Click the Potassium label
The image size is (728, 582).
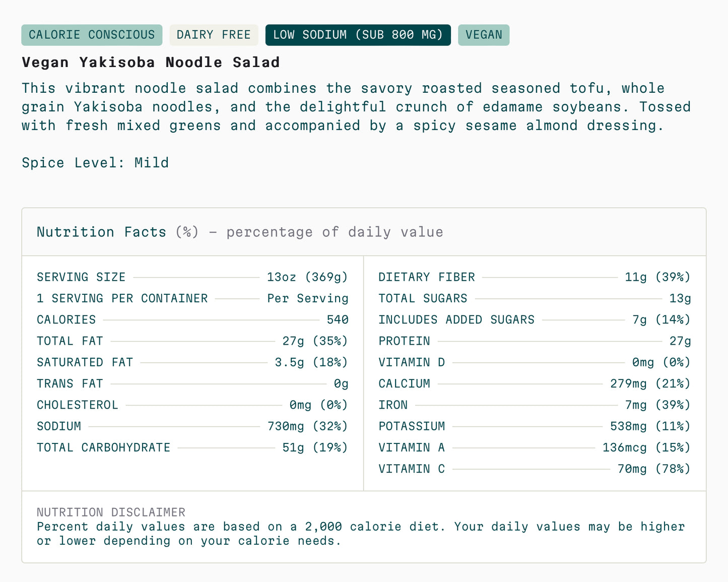412,426
